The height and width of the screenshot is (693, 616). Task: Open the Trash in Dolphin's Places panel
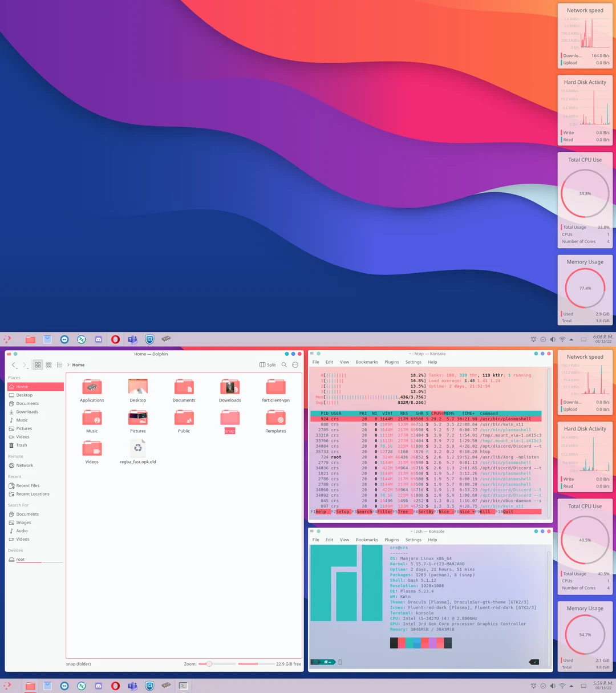(21, 445)
